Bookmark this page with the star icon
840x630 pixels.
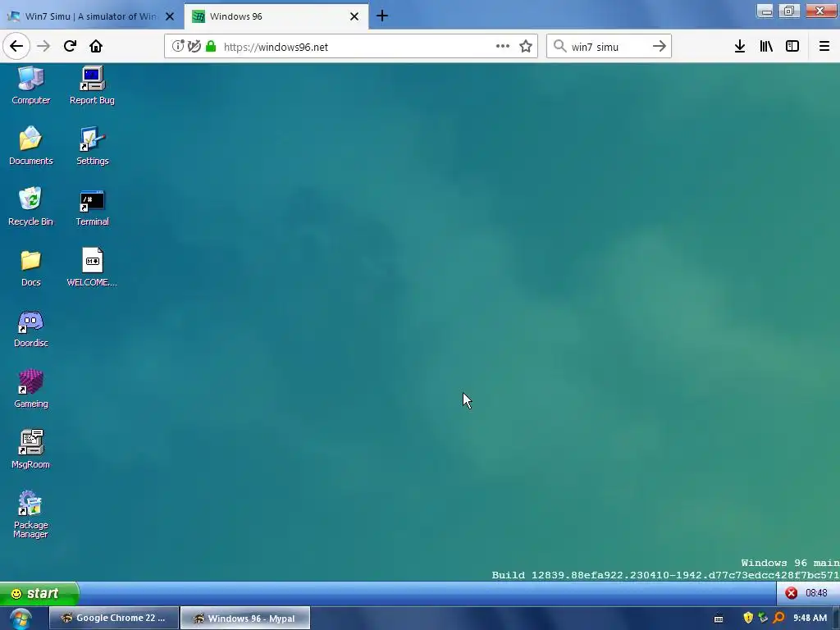point(526,46)
